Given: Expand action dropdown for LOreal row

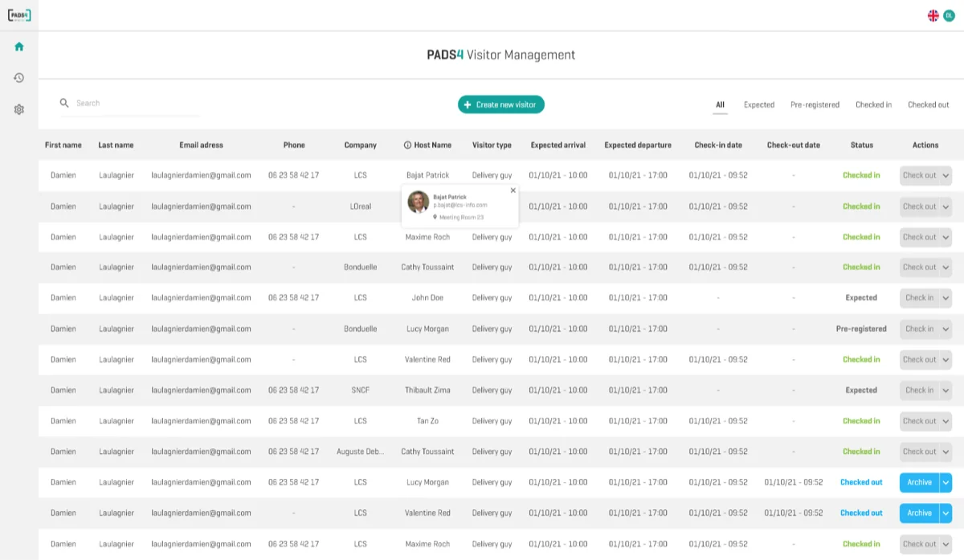Looking at the screenshot, I should [946, 206].
